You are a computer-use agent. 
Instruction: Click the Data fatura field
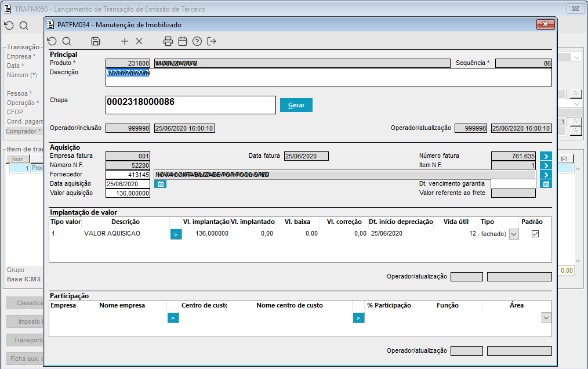[306, 156]
